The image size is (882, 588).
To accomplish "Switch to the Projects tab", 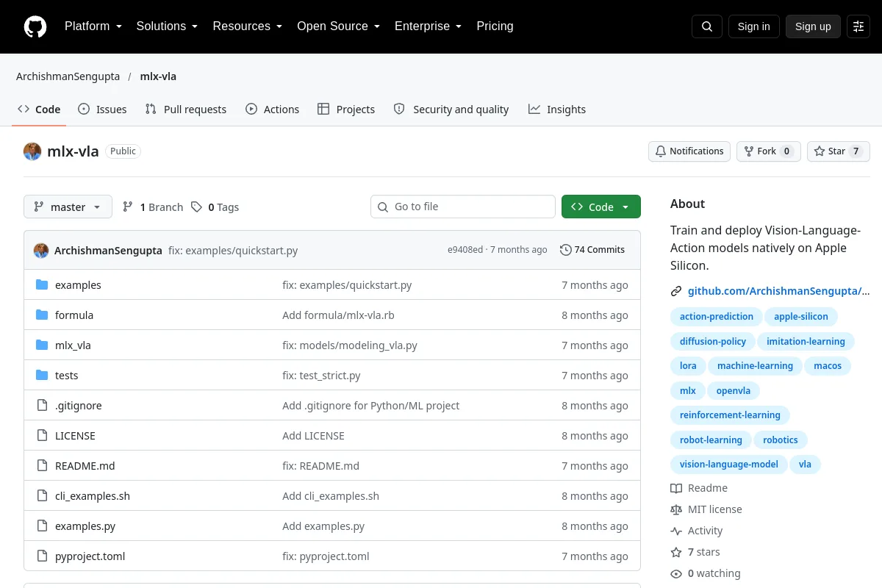I will (x=346, y=110).
